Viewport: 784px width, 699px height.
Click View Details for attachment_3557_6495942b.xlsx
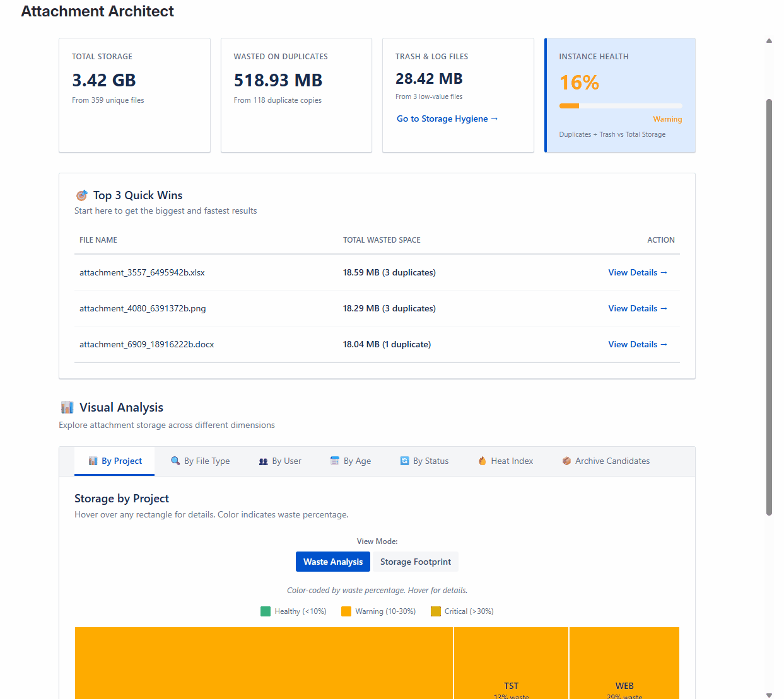coord(638,272)
